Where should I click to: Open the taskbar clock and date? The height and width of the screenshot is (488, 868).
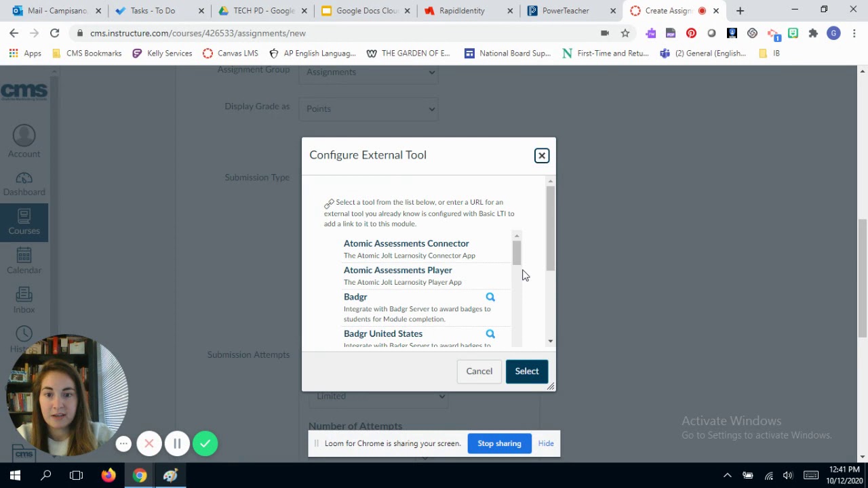pyautogui.click(x=844, y=476)
